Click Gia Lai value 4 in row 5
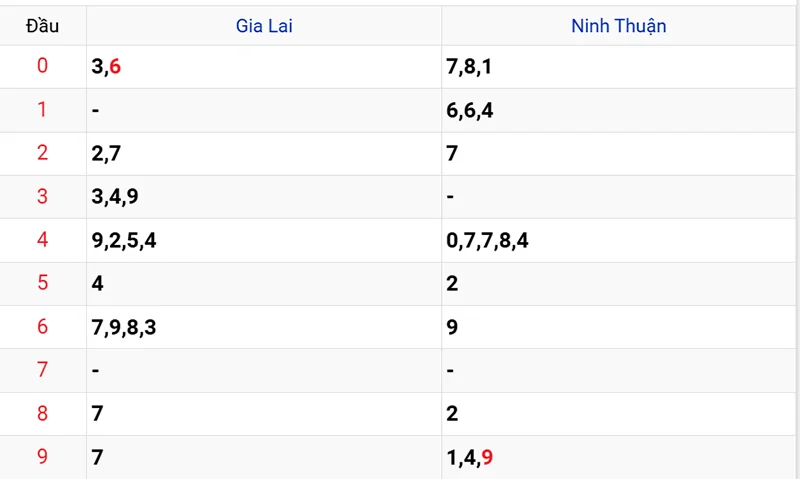The image size is (800, 479). coord(97,284)
